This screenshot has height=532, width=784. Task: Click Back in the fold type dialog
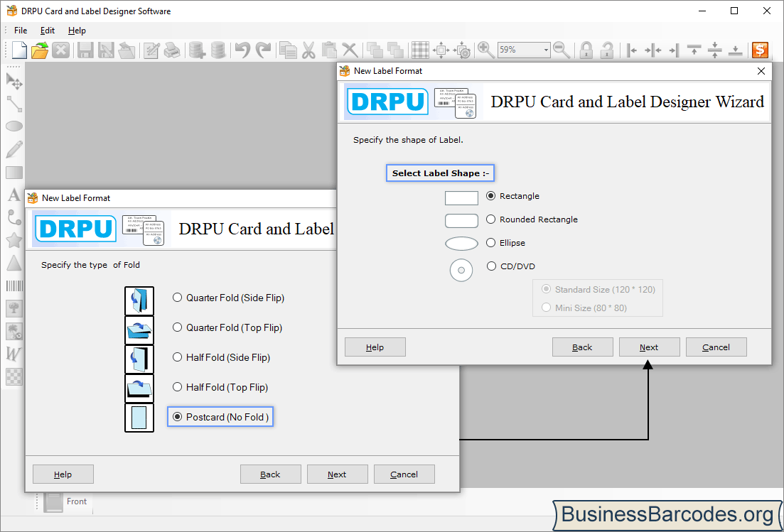tap(270, 474)
